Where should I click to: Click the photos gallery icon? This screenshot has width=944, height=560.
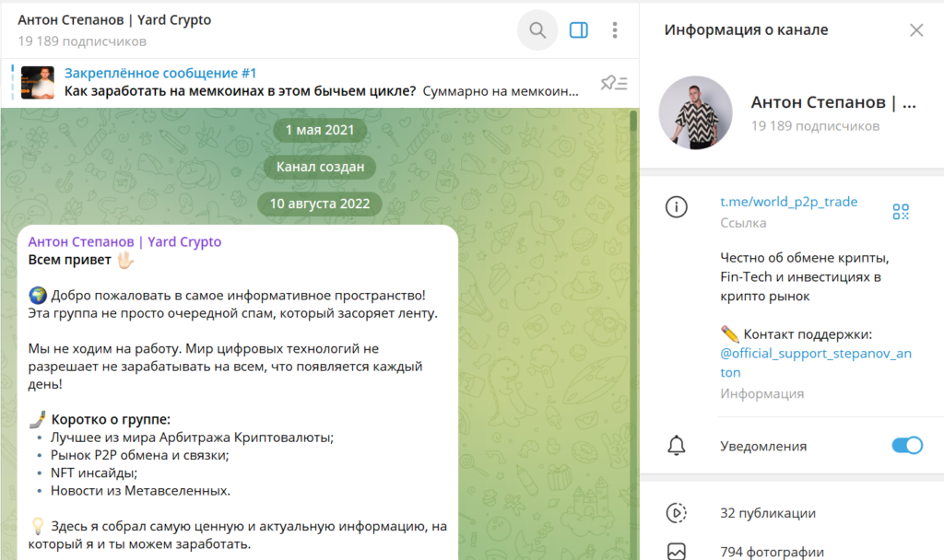(x=676, y=552)
